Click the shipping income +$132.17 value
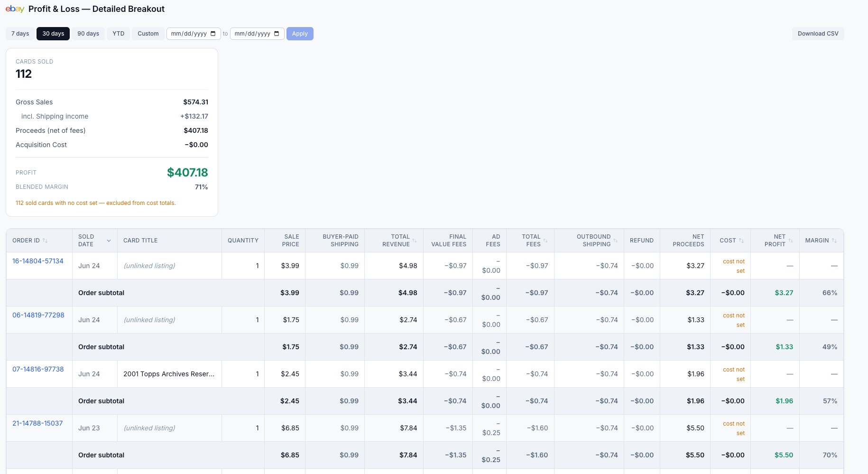Screen dimensions: 868x474 point(194,116)
